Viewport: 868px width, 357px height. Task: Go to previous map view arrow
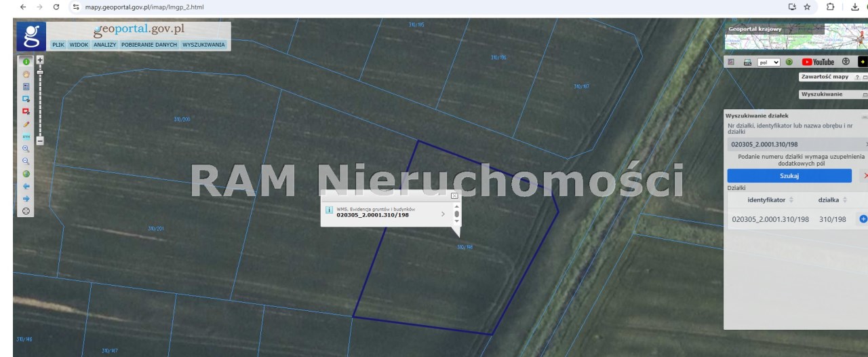[x=26, y=186]
